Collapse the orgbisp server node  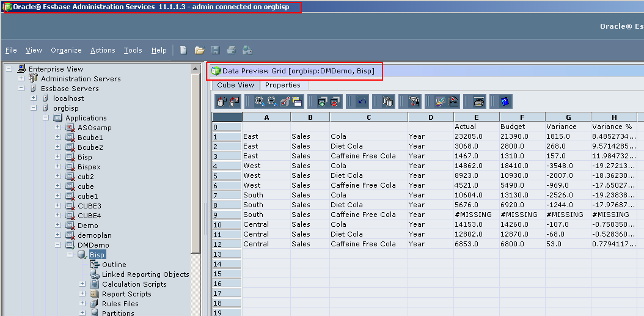coord(34,108)
